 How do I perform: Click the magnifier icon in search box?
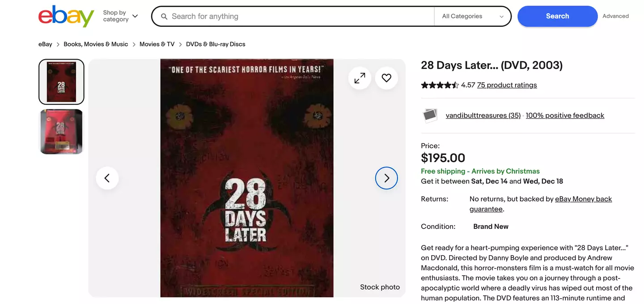click(x=164, y=17)
